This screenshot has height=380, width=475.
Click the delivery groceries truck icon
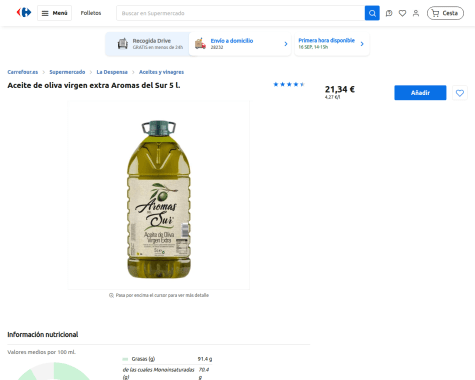(x=200, y=44)
